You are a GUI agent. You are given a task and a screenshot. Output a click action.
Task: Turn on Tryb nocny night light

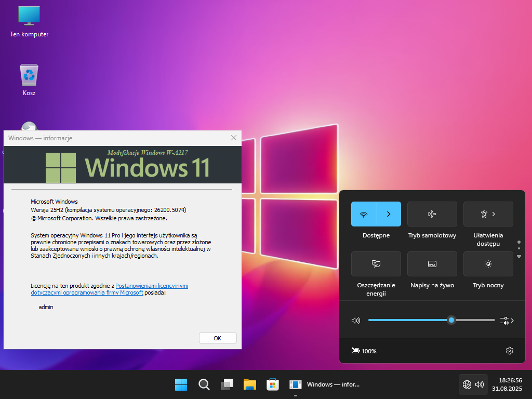click(488, 264)
